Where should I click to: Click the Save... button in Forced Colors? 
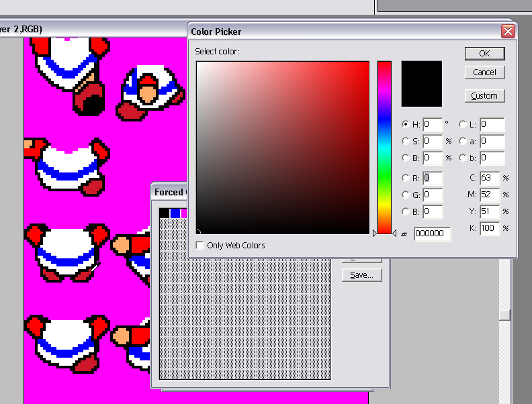tap(361, 275)
